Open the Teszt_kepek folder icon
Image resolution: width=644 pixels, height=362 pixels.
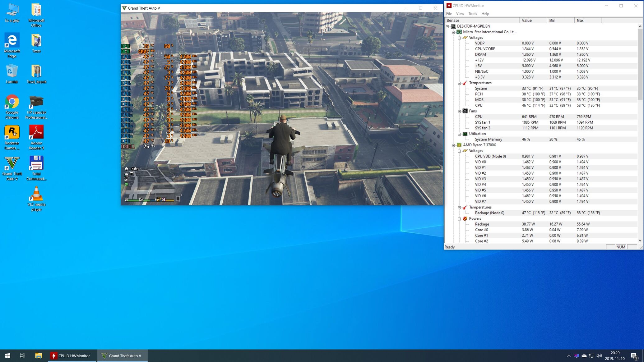(36, 74)
